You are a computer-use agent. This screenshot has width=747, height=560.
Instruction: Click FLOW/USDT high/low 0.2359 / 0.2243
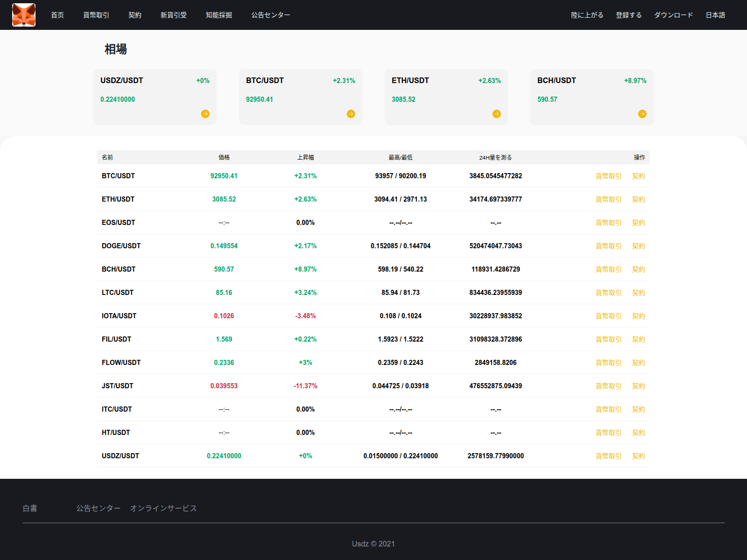coord(401,363)
